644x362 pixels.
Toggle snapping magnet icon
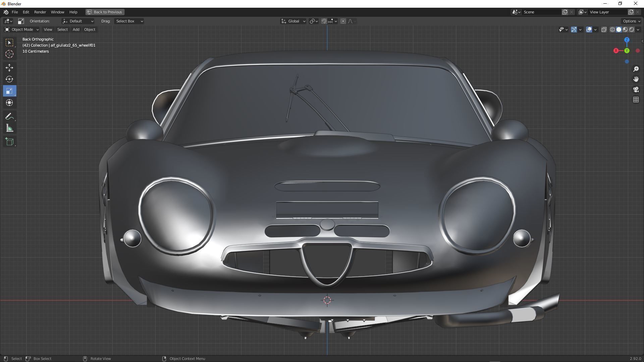click(x=324, y=21)
